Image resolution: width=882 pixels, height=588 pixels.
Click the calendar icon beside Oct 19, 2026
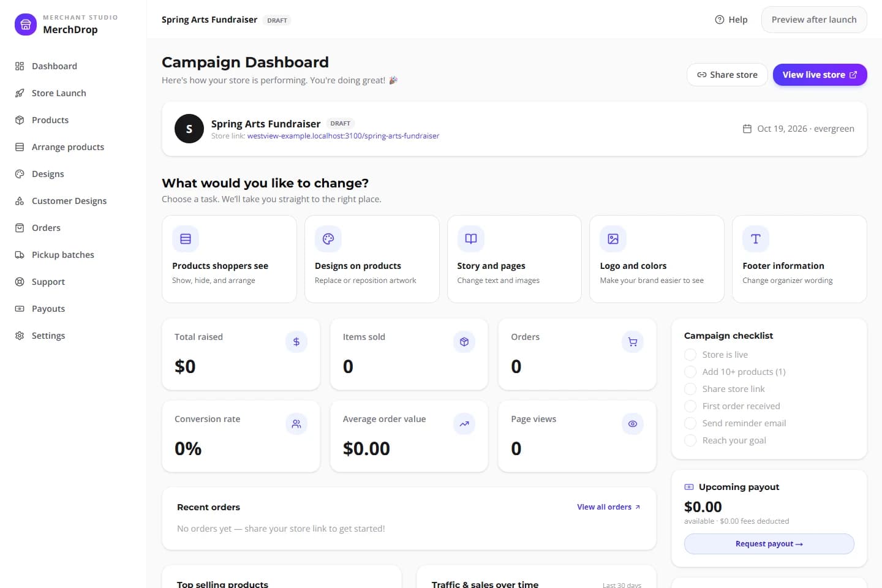[747, 129]
